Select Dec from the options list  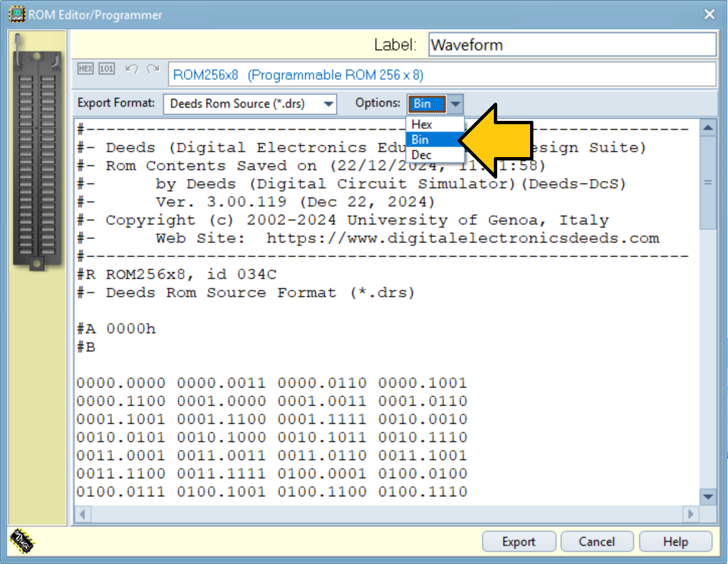pos(435,154)
